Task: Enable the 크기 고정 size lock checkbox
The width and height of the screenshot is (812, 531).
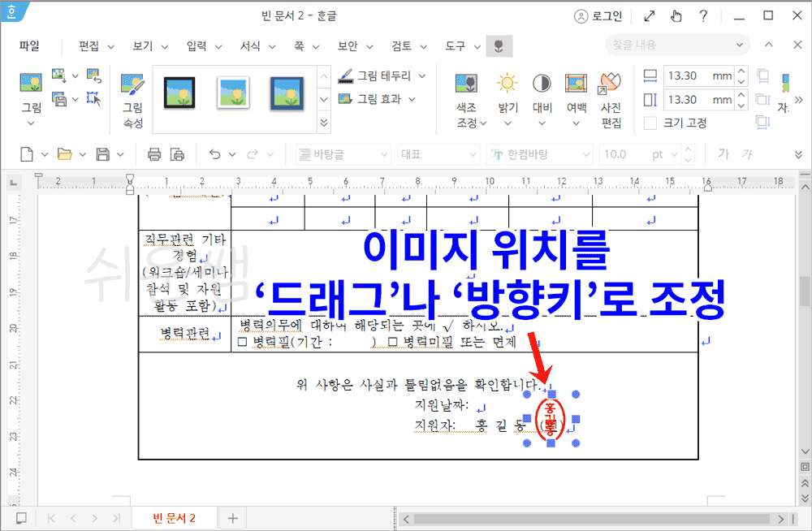Action: click(649, 123)
